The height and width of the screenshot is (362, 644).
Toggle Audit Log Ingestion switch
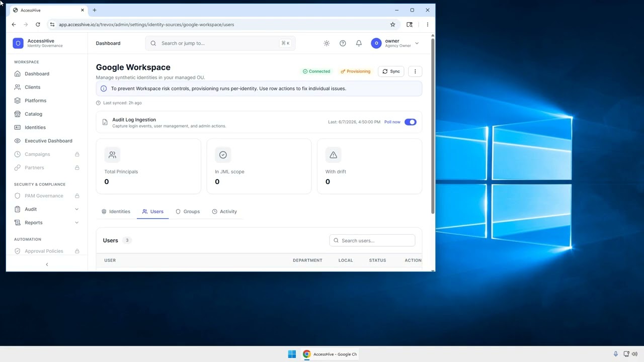411,122
